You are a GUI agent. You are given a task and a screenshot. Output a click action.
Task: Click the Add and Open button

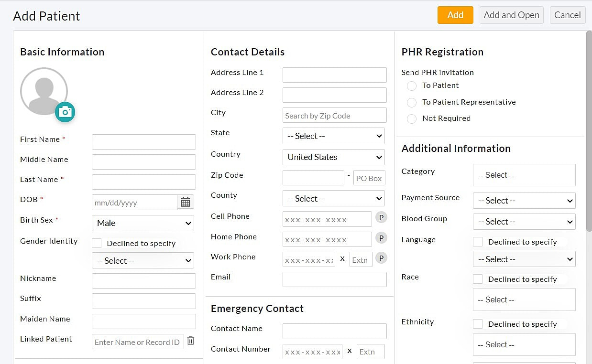[511, 15]
